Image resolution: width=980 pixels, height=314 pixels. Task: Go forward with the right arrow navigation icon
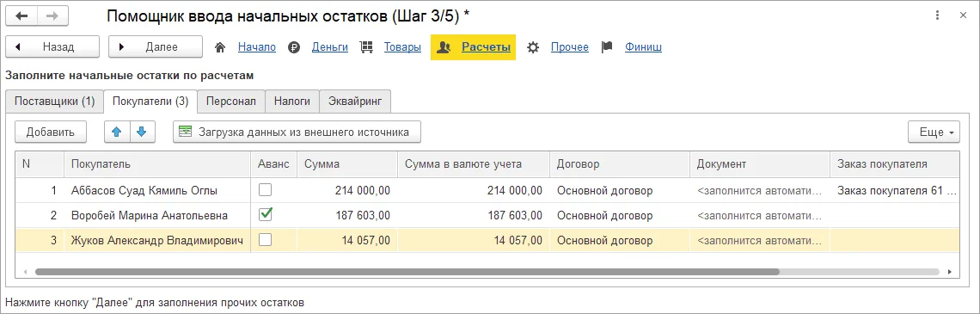[52, 17]
